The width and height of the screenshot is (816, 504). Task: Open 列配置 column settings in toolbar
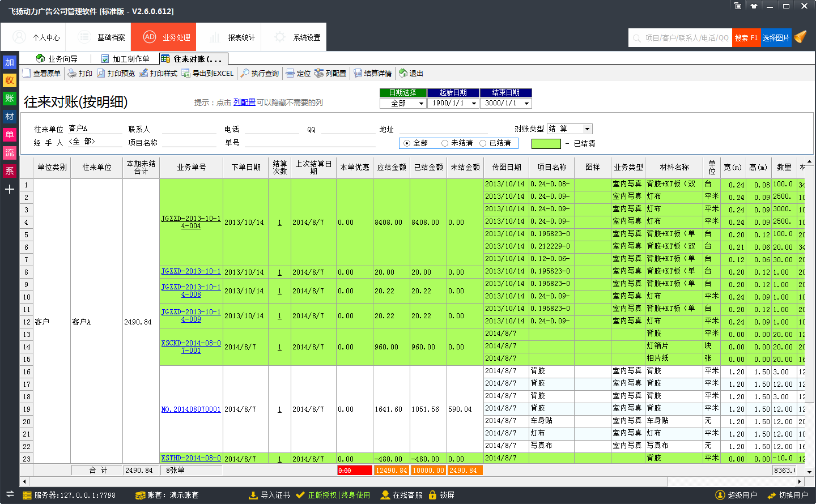[319, 74]
